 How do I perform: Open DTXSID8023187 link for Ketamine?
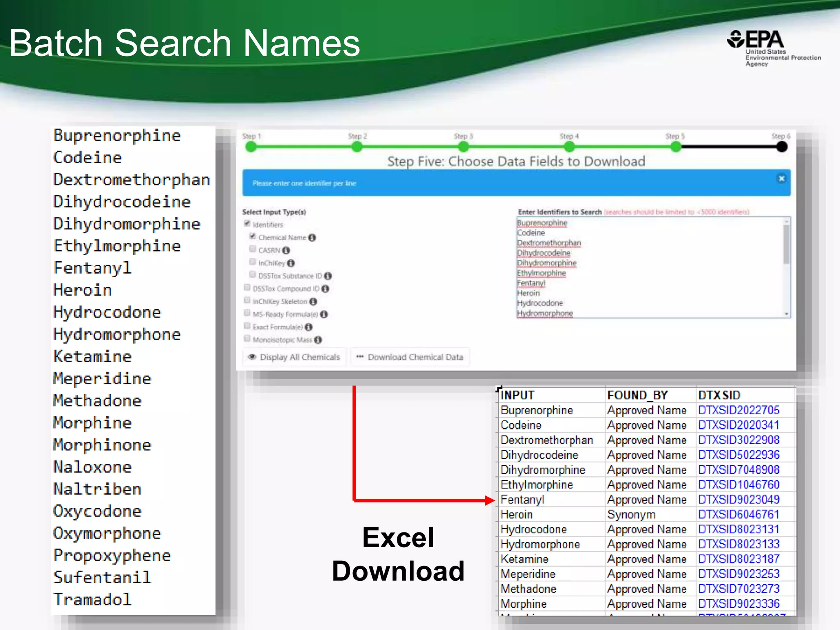(739, 559)
